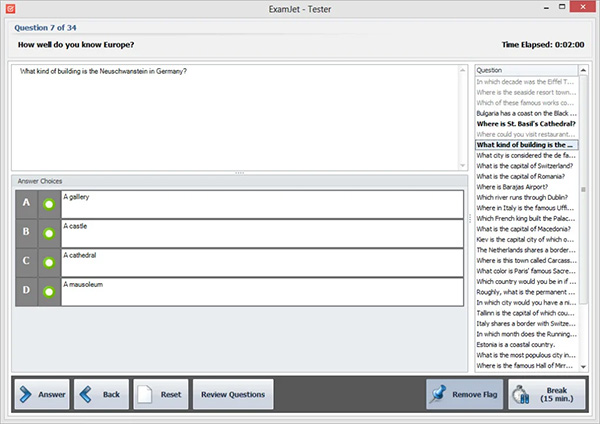Click the Break timer icon
The height and width of the screenshot is (424, 600).
(x=521, y=394)
